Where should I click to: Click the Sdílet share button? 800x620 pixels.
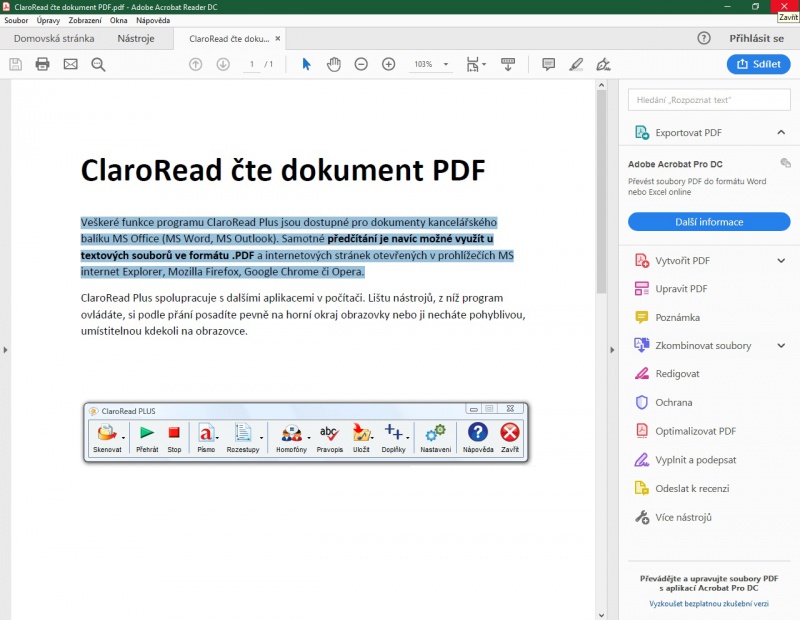[759, 64]
